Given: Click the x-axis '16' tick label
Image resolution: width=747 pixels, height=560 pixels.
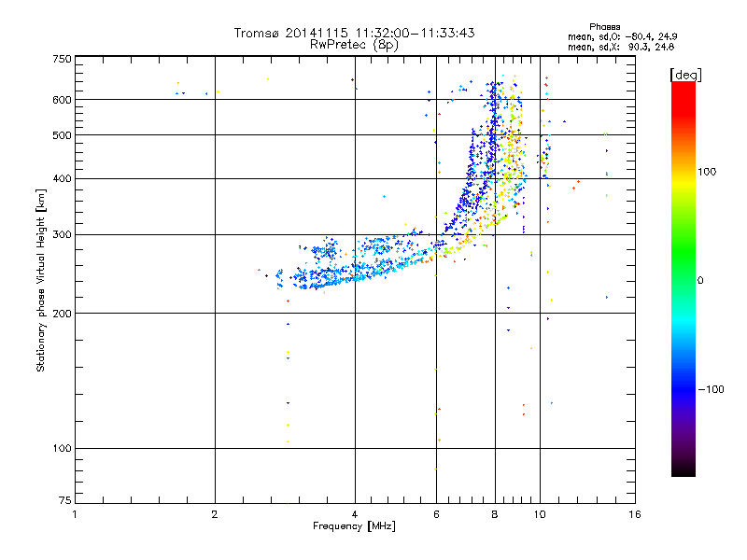Looking at the screenshot, I should click(635, 514).
